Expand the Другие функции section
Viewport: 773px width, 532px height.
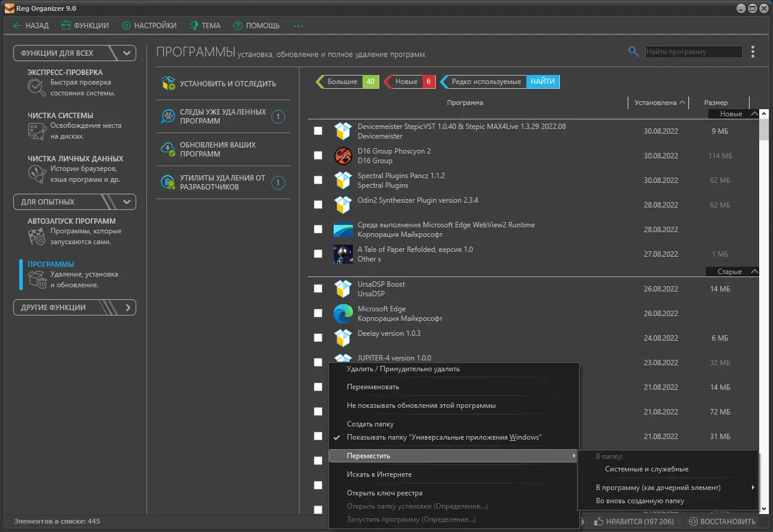127,308
